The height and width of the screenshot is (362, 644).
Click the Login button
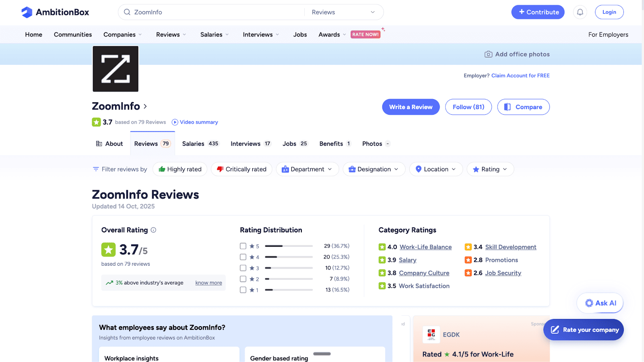pos(609,12)
